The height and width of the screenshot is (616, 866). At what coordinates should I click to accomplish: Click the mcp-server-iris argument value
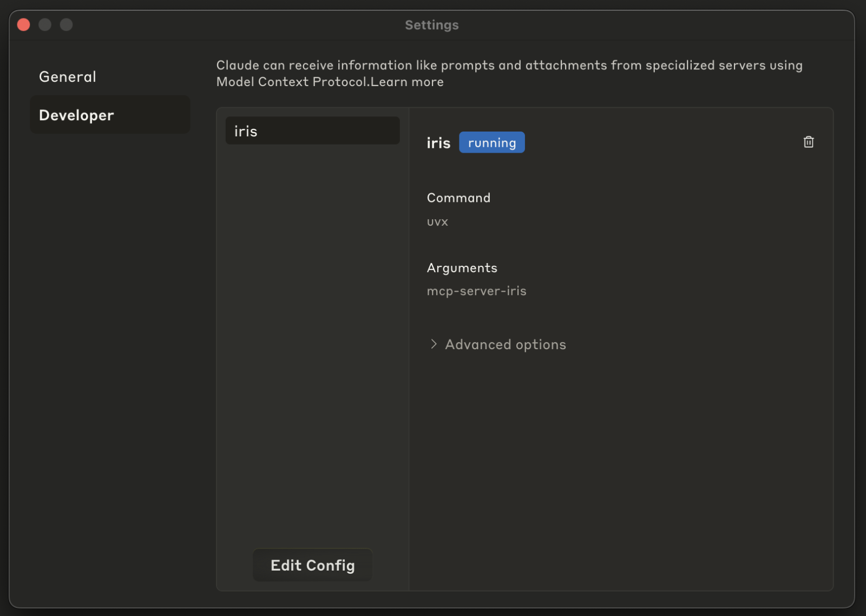pos(476,291)
